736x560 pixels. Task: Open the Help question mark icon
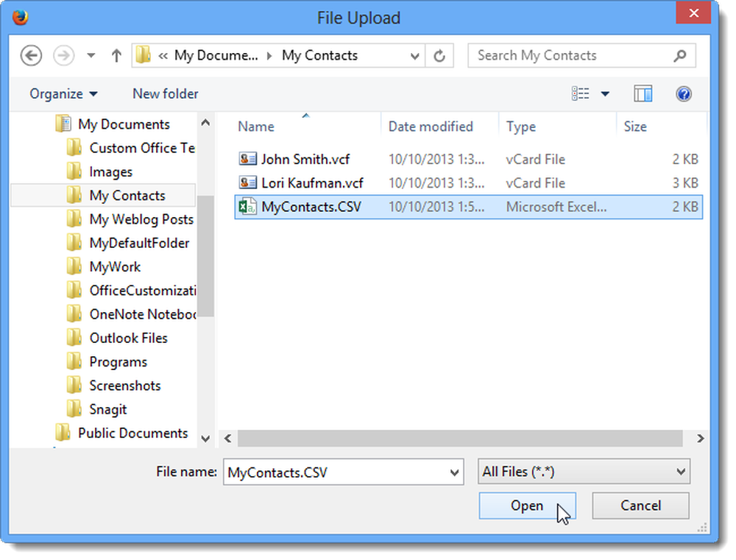(684, 94)
